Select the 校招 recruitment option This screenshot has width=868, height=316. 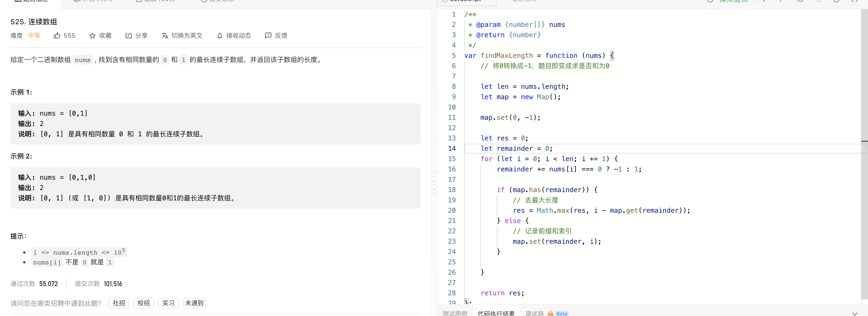pyautogui.click(x=143, y=303)
